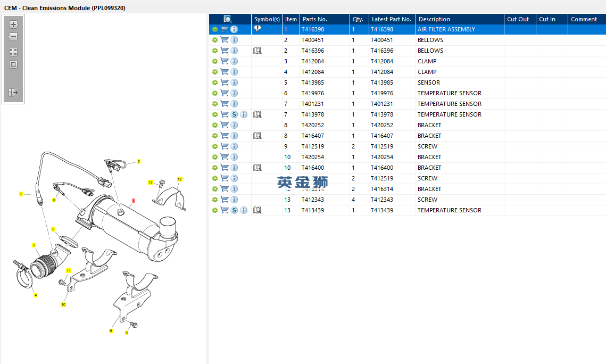
Task: Add T413439 temperature sensor to cart
Action: point(225,210)
